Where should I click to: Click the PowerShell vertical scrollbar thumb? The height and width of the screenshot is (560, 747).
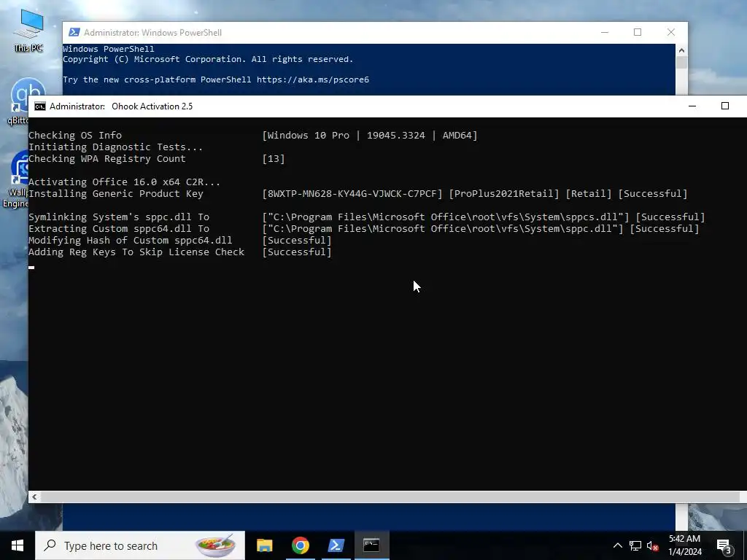point(681,63)
